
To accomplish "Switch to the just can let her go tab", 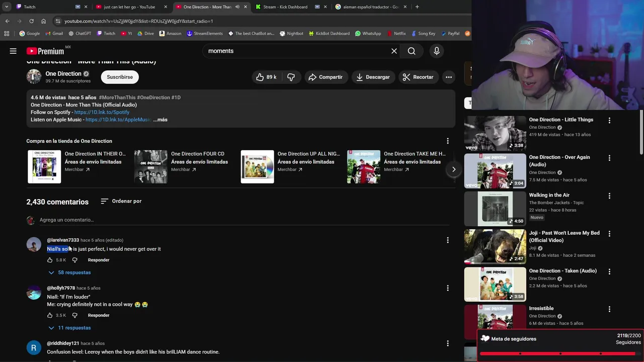I will pyautogui.click(x=131, y=7).
